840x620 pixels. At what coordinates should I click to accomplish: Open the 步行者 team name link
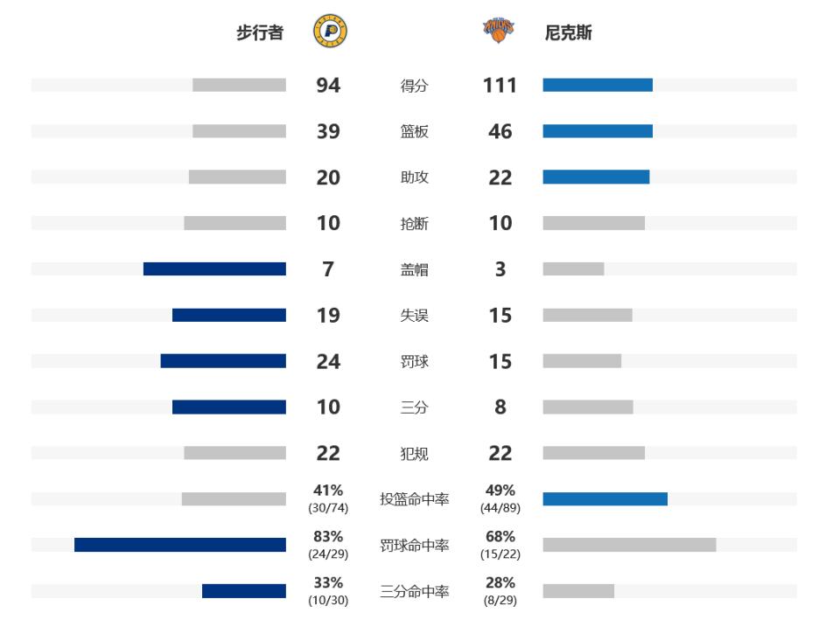[x=260, y=32]
